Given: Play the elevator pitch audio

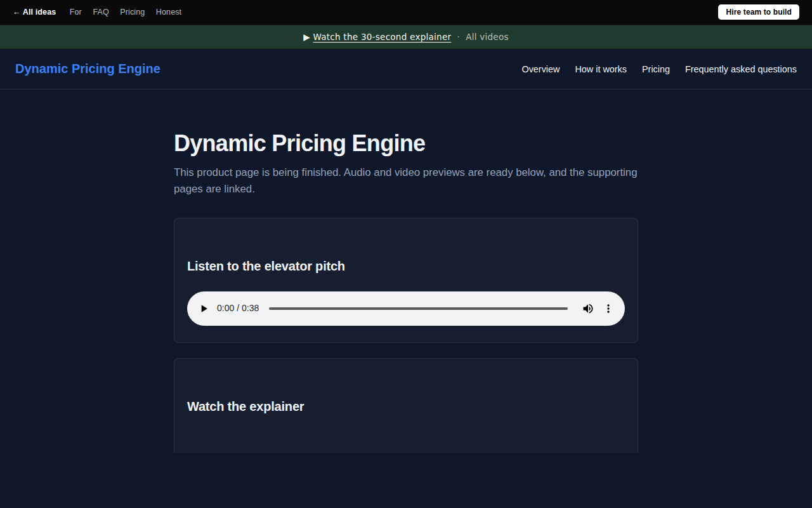Looking at the screenshot, I should 204,309.
